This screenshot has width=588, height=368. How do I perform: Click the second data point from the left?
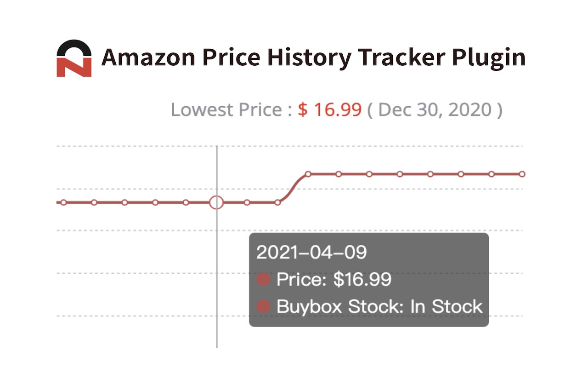point(94,202)
